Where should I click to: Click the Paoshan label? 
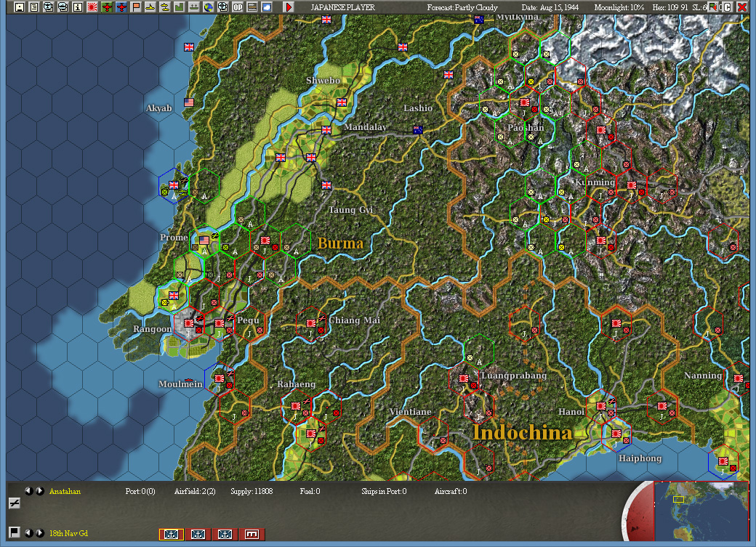[526, 128]
